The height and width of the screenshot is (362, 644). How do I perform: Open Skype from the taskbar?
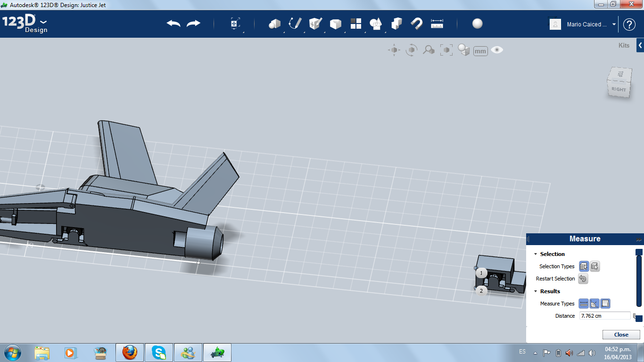[159, 353]
